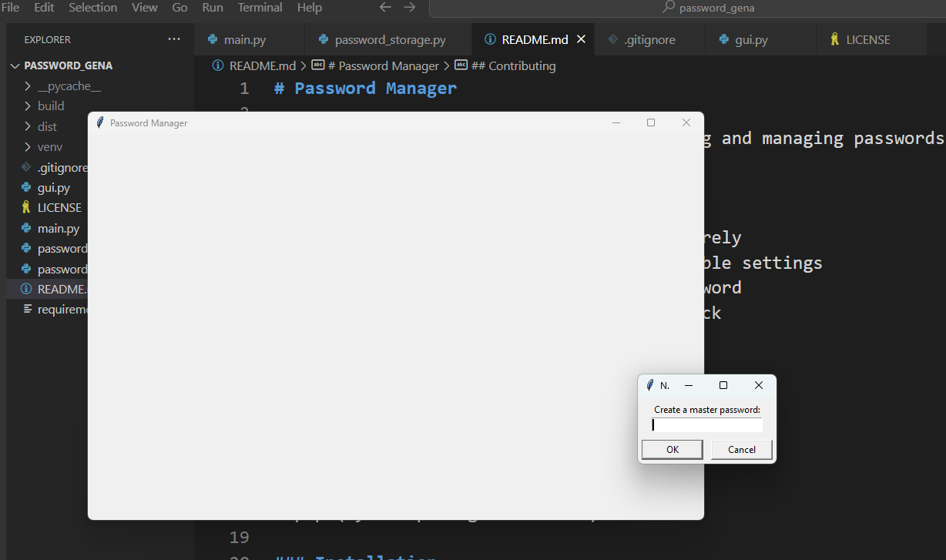Viewport: 946px width, 560px height.
Task: Maximize the Password Manager window
Action: (x=651, y=123)
